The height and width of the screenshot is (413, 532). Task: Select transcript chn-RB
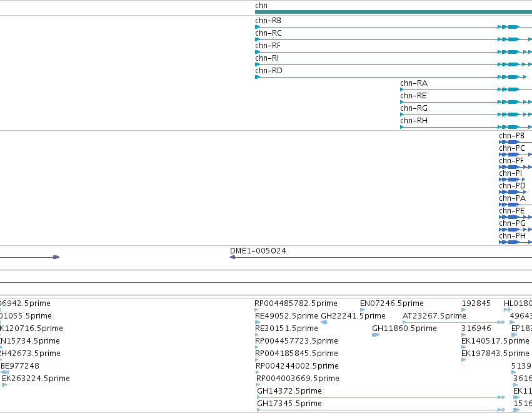[x=268, y=21]
